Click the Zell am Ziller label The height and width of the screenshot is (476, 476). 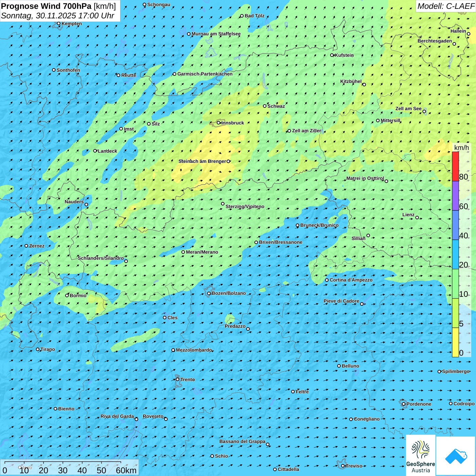click(306, 131)
